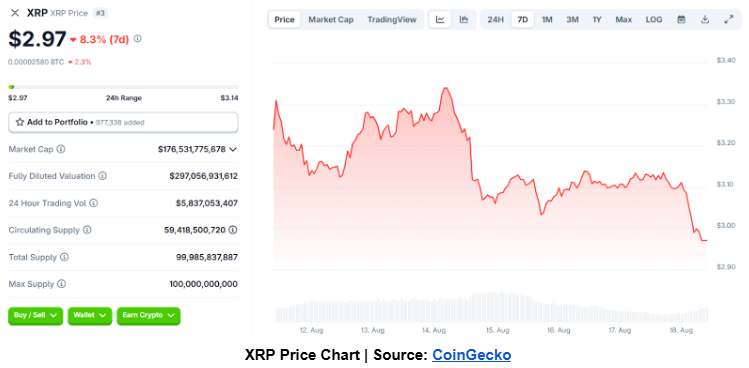Switch to the TradingView tab
749x368 pixels.
click(392, 20)
